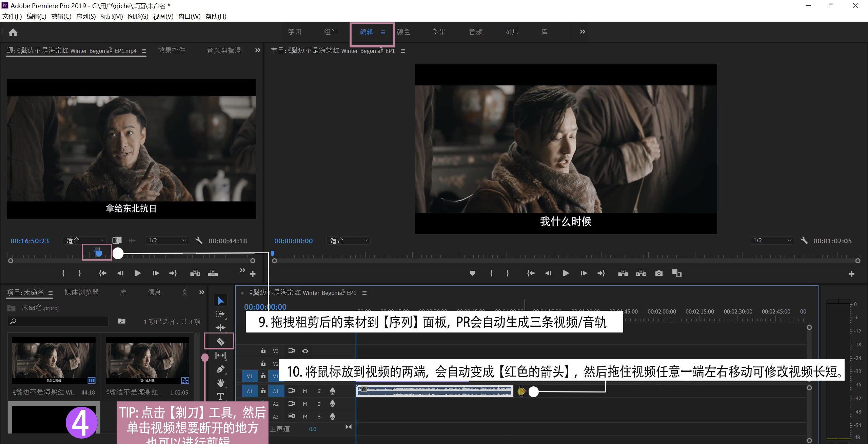Viewport: 868px width, 444px height.
Task: Select the Selection tool arrow
Action: (220, 301)
